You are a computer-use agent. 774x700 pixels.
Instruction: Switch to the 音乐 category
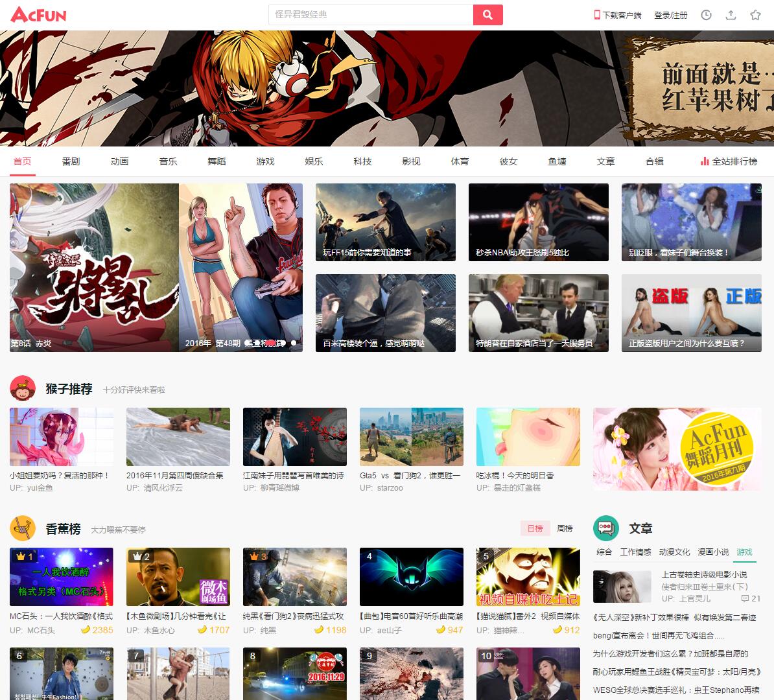tap(169, 161)
